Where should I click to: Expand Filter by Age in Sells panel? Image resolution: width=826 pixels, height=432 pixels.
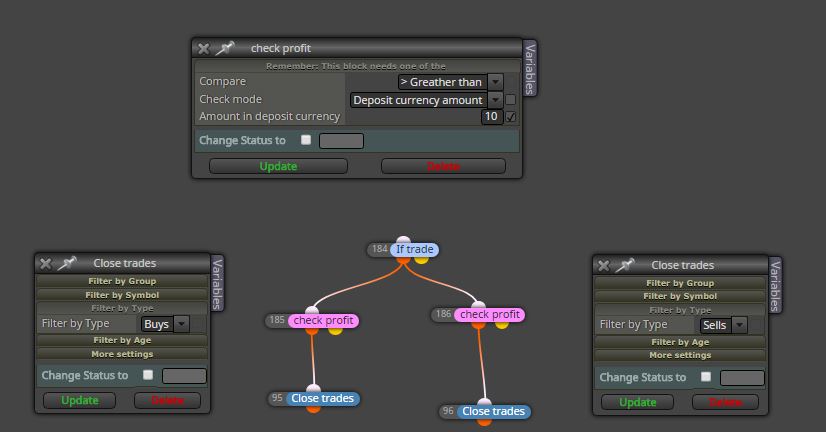click(680, 342)
